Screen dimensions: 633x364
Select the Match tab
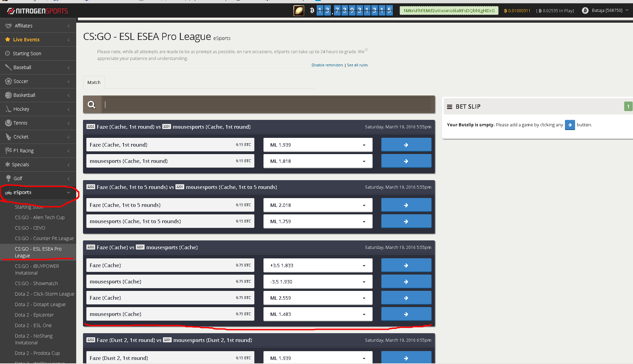(x=94, y=82)
